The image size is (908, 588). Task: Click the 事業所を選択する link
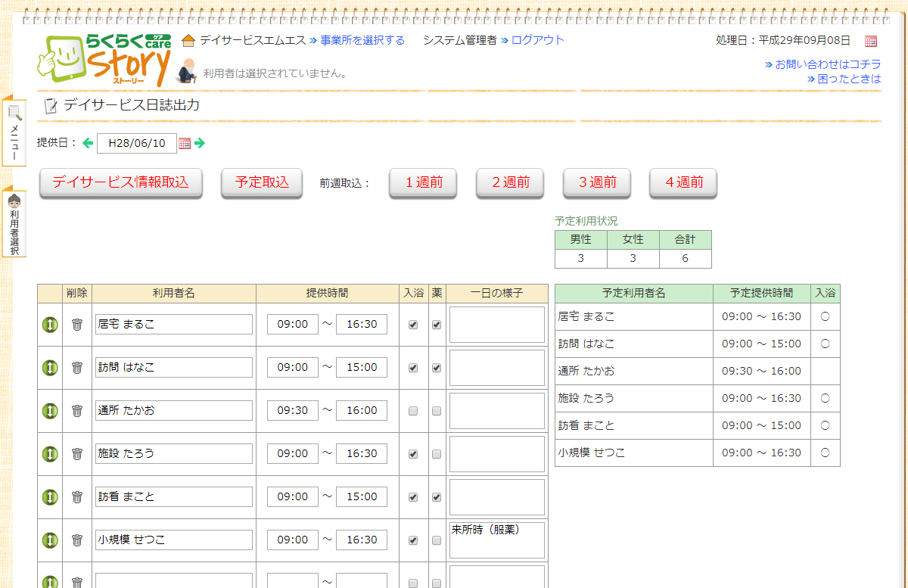[x=362, y=40]
